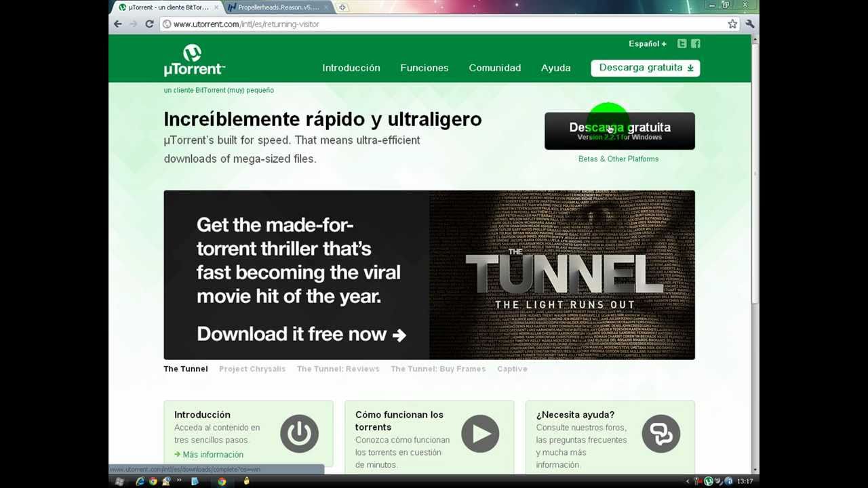Click the µTorrent tray icon

(709, 481)
